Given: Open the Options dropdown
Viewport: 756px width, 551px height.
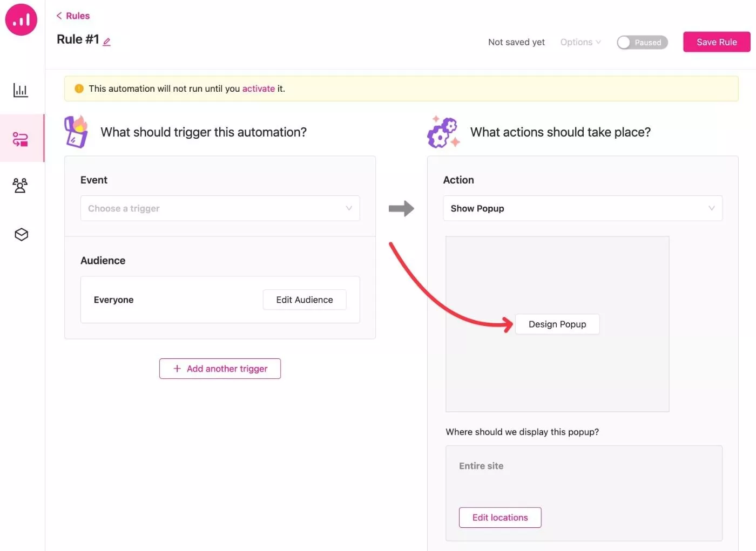Looking at the screenshot, I should click(x=580, y=42).
